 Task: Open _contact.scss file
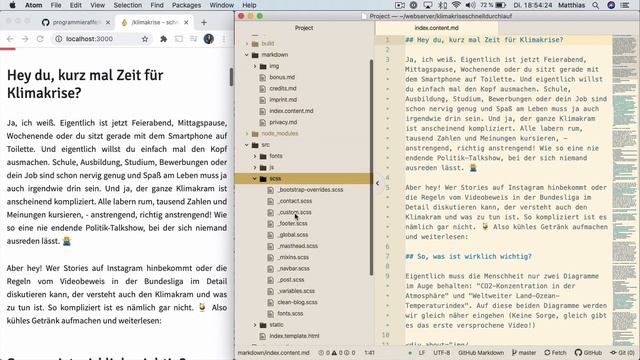tap(295, 201)
